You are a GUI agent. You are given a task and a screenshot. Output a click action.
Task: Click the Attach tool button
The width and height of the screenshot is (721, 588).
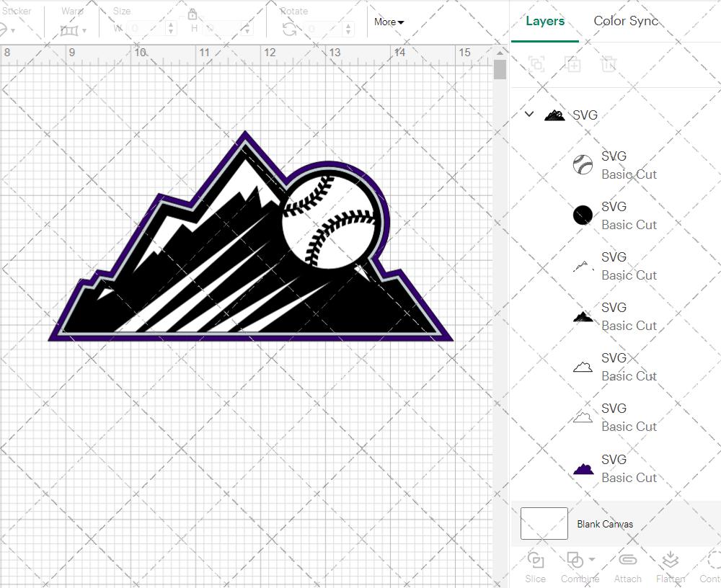coord(628,567)
